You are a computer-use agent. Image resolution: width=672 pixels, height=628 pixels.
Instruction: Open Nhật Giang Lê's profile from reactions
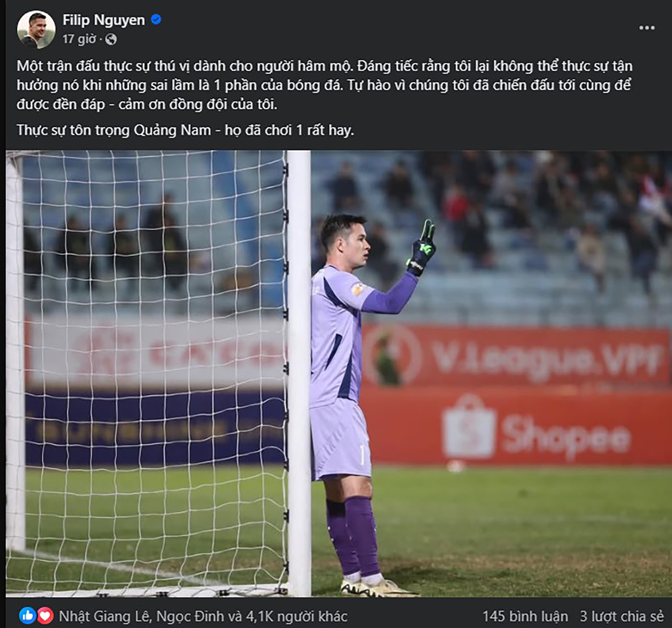pyautogui.click(x=105, y=616)
